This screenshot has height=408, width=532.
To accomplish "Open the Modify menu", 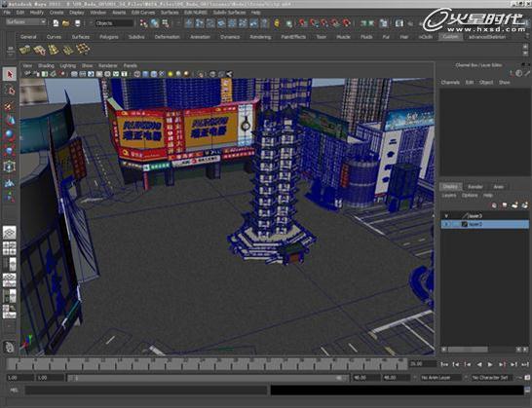I will 37,13.
